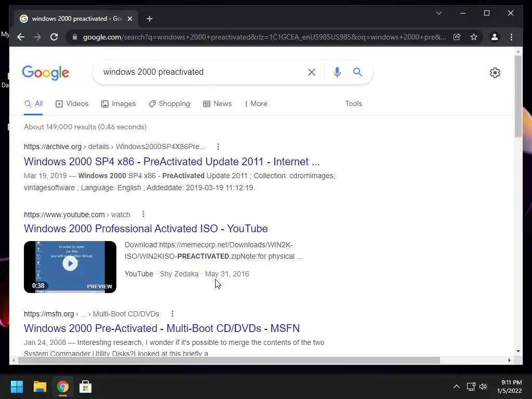The image size is (532, 399).
Task: Click the horizontal scrollbar thumb
Action: click(229, 361)
